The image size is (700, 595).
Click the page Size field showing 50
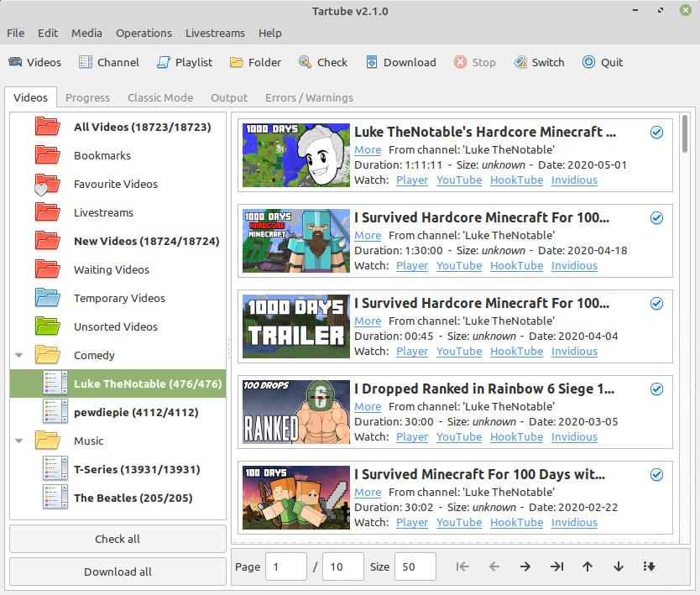415,566
